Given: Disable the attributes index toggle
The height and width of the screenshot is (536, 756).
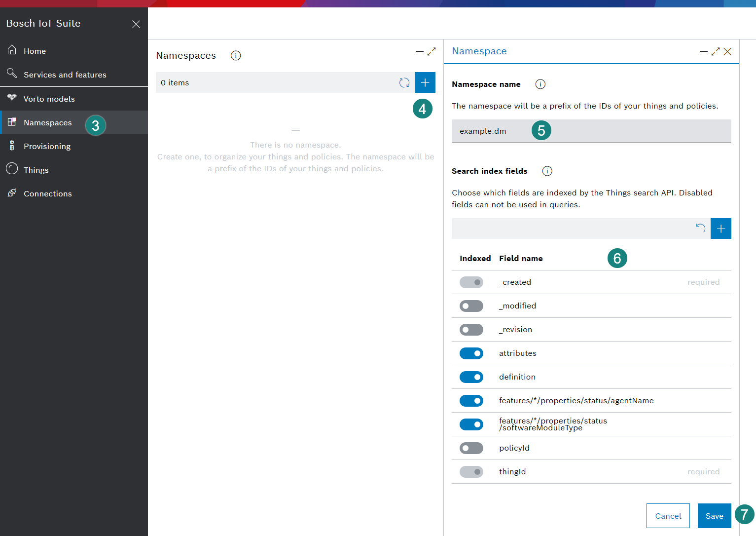Looking at the screenshot, I should 471,353.
